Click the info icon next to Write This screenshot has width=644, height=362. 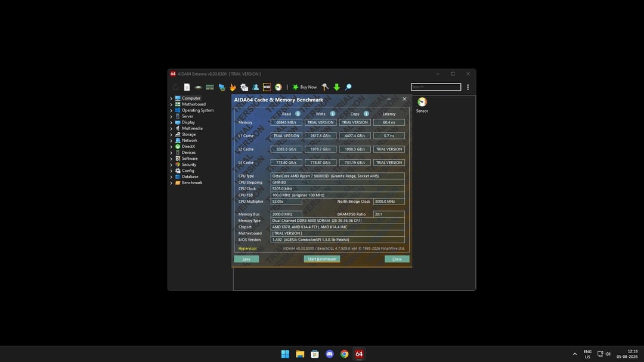click(333, 114)
